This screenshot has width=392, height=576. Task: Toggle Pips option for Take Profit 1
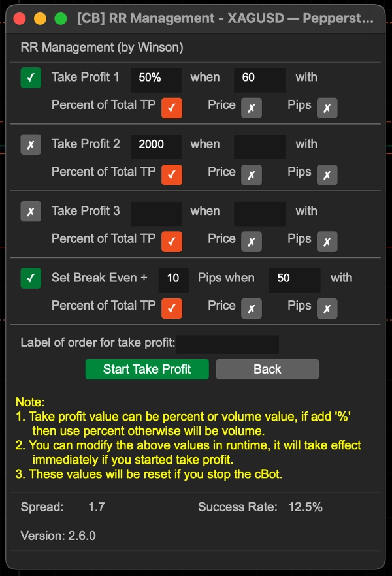(327, 107)
